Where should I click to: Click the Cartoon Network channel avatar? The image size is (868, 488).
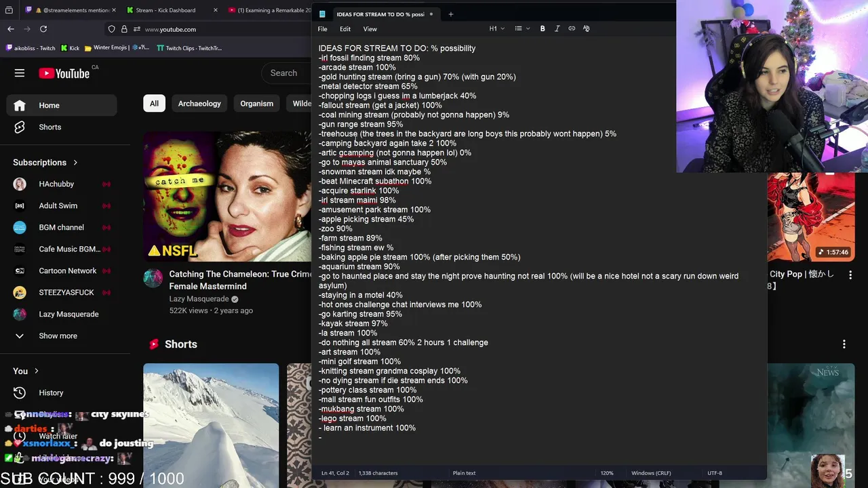click(x=20, y=270)
